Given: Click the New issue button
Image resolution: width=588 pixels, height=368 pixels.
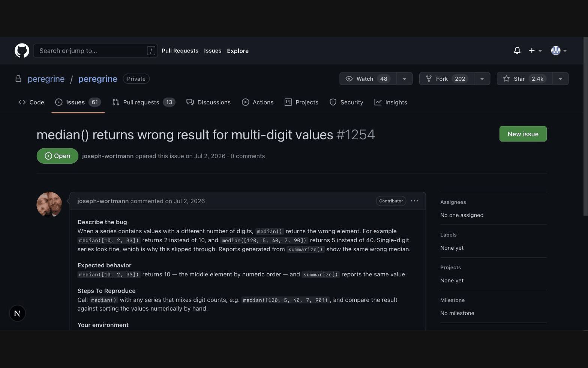Looking at the screenshot, I should pos(523,134).
